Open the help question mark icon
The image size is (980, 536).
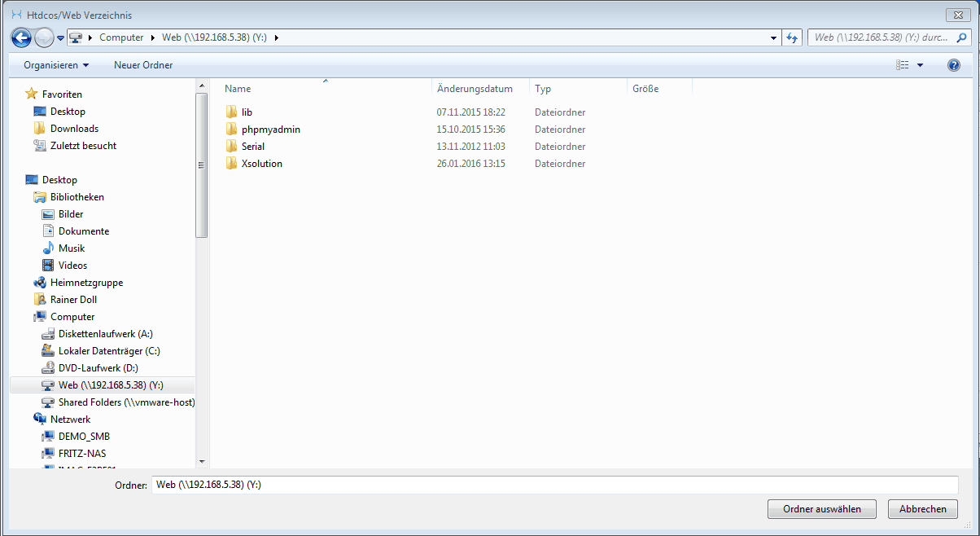coord(953,65)
